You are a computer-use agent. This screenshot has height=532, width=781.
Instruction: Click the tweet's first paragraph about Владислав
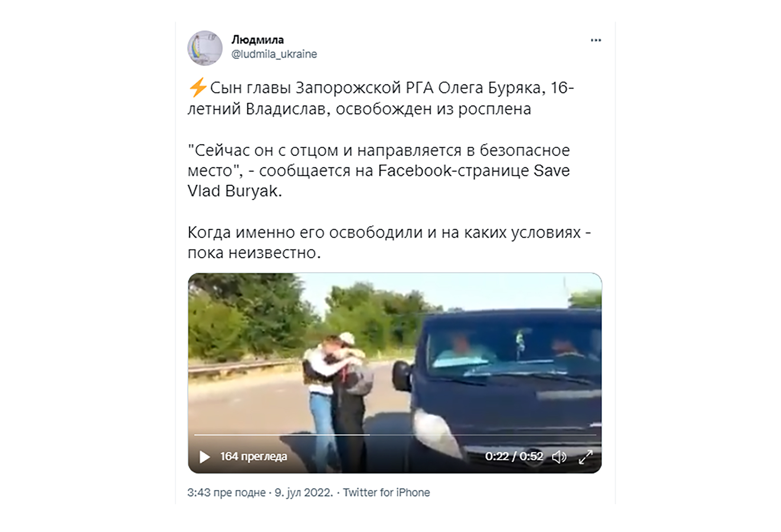pyautogui.click(x=381, y=98)
